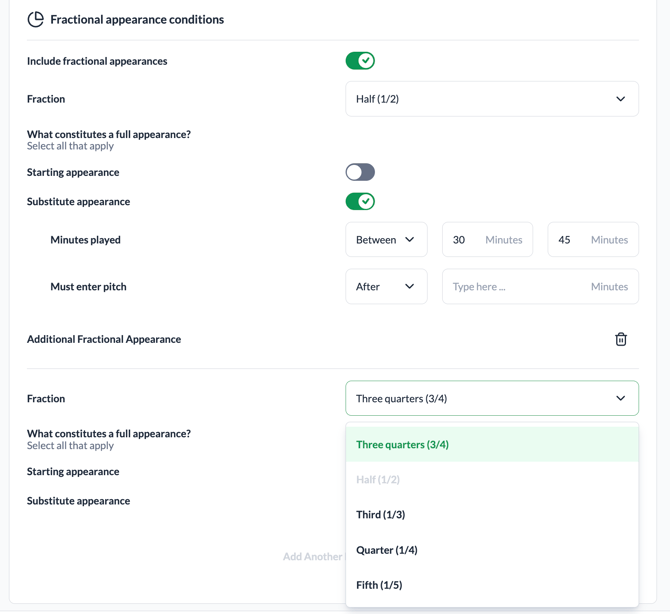Edit the 30 minutes minimum field

pyautogui.click(x=463, y=240)
